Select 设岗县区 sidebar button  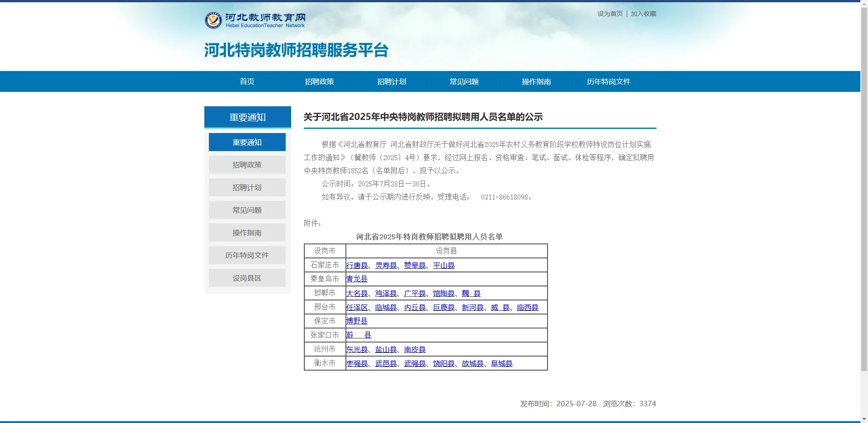(x=247, y=278)
